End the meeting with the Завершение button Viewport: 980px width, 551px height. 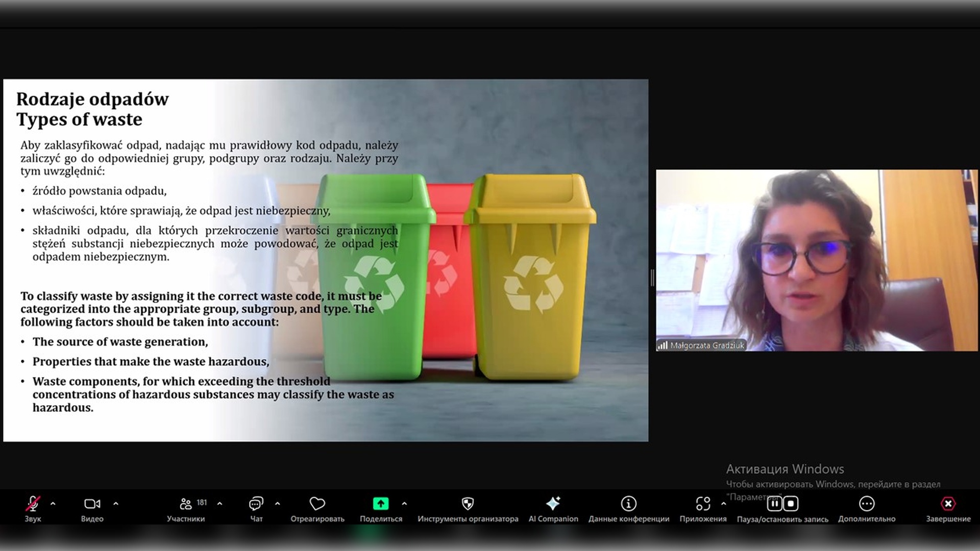click(948, 504)
